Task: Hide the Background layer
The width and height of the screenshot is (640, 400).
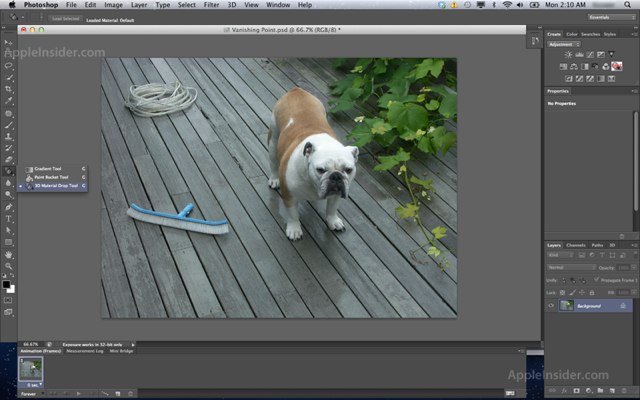Action: [x=551, y=306]
